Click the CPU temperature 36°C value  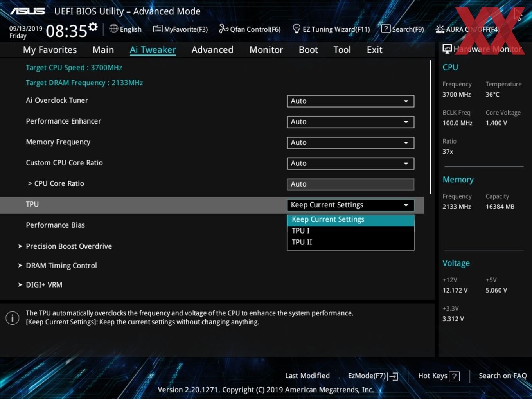(492, 94)
